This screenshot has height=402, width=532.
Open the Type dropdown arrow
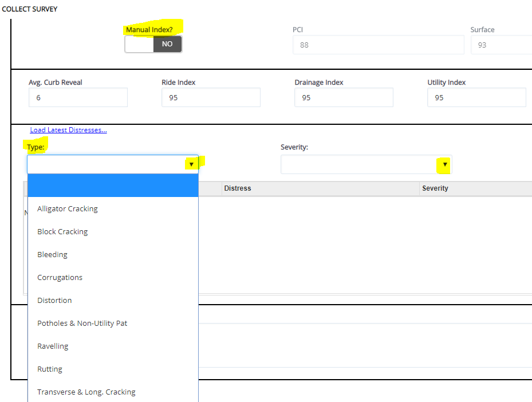click(x=191, y=164)
